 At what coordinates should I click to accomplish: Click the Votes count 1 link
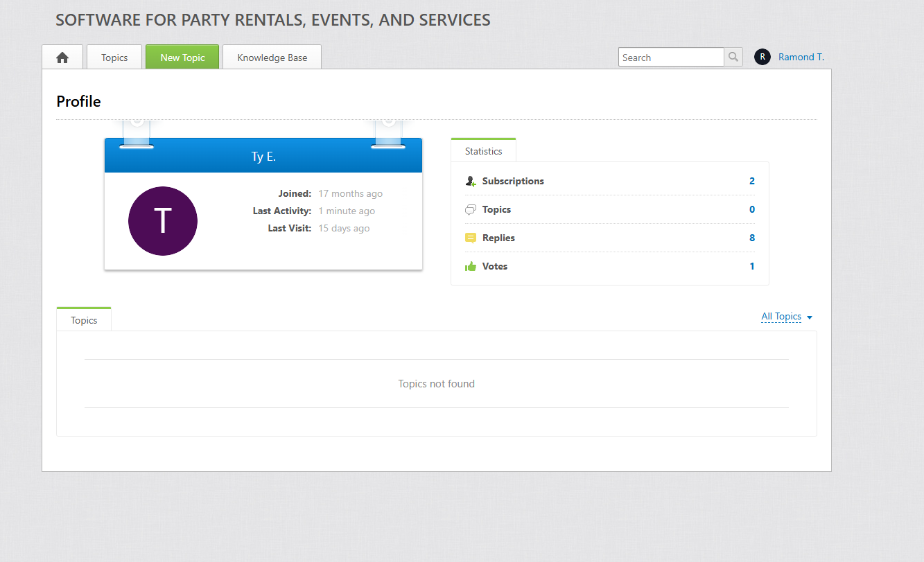click(752, 267)
